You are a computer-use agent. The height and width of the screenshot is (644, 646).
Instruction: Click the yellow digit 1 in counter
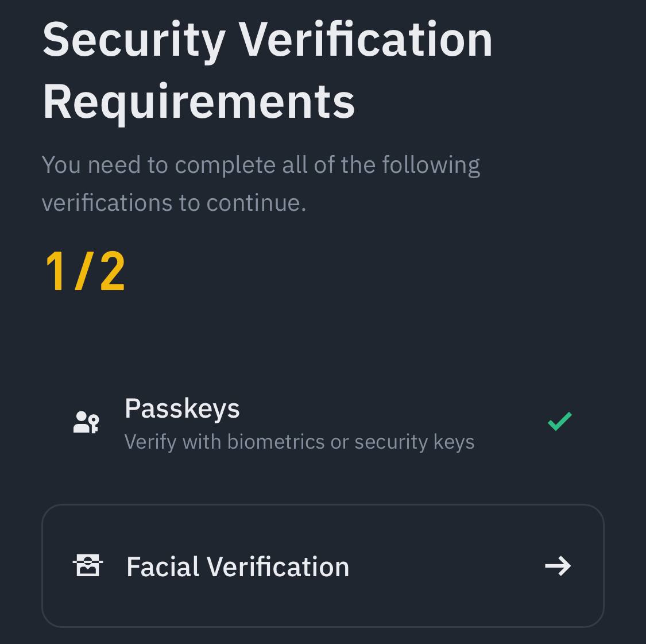tap(55, 271)
